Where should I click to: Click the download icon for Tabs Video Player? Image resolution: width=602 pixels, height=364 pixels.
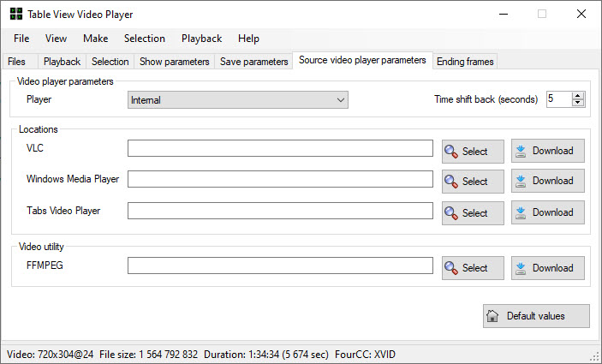point(521,212)
